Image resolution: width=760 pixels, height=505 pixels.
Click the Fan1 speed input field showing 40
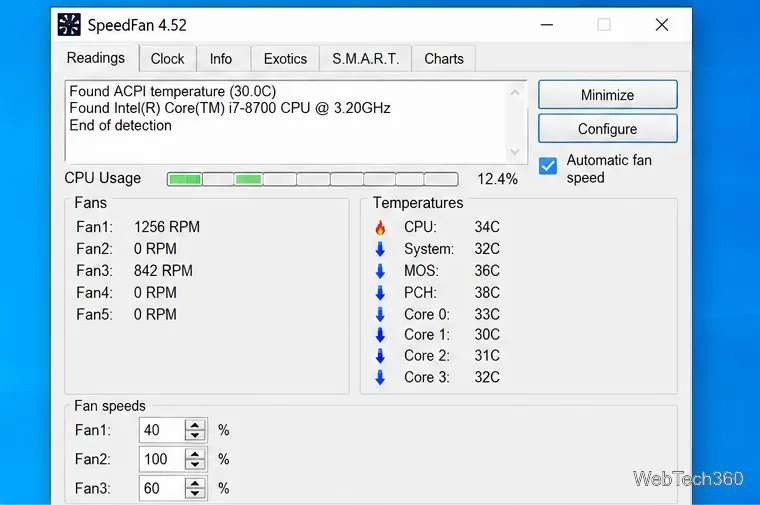point(162,430)
